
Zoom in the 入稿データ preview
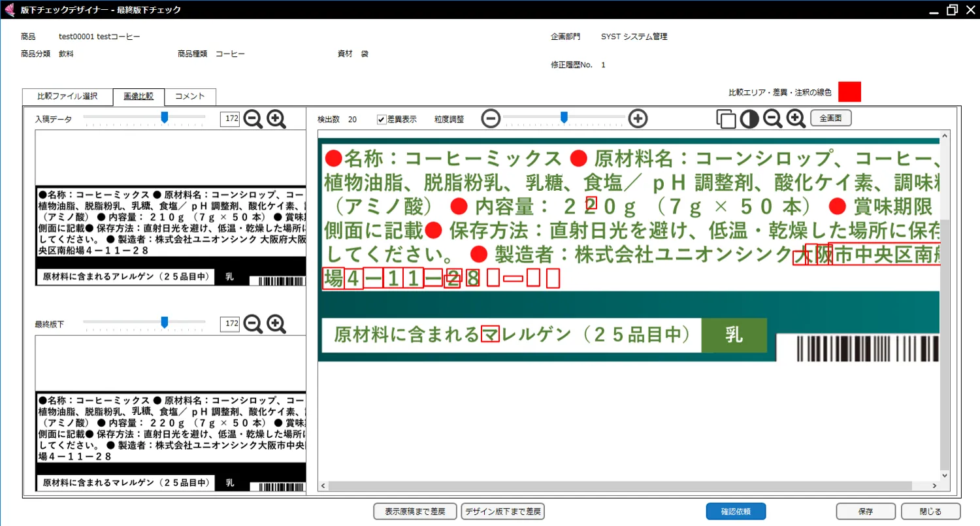(x=276, y=119)
